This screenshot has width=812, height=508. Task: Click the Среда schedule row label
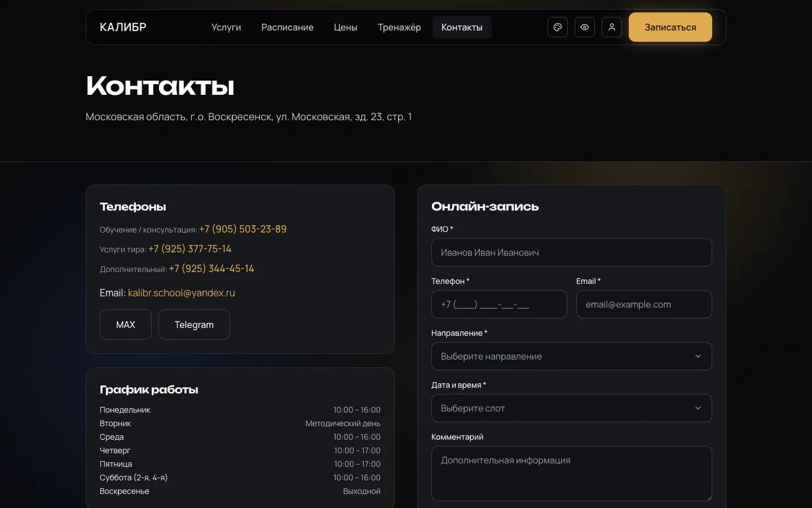pos(112,437)
